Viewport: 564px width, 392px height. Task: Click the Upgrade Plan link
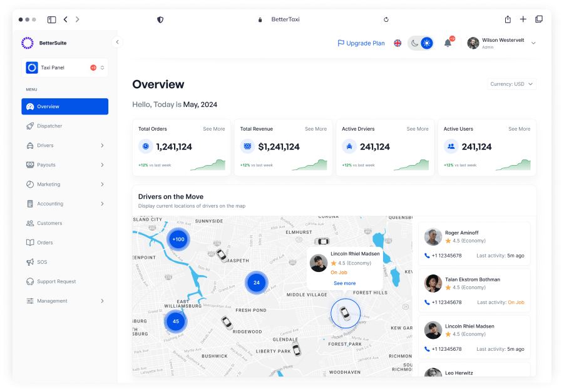361,43
